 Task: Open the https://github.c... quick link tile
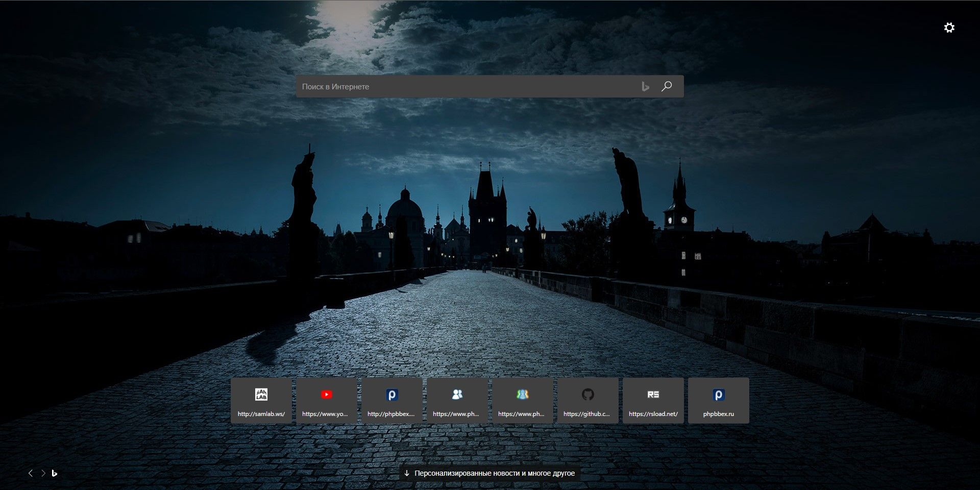tap(588, 401)
